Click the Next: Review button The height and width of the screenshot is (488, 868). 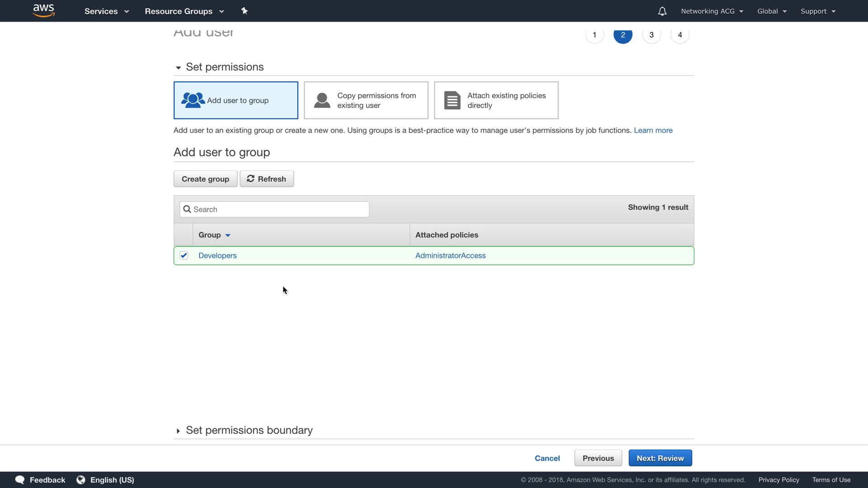[660, 458]
